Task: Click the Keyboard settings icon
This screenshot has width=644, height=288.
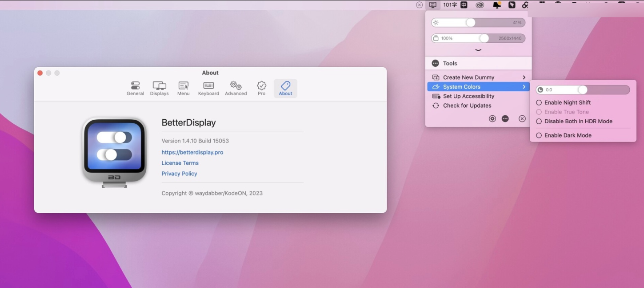Action: coord(208,88)
